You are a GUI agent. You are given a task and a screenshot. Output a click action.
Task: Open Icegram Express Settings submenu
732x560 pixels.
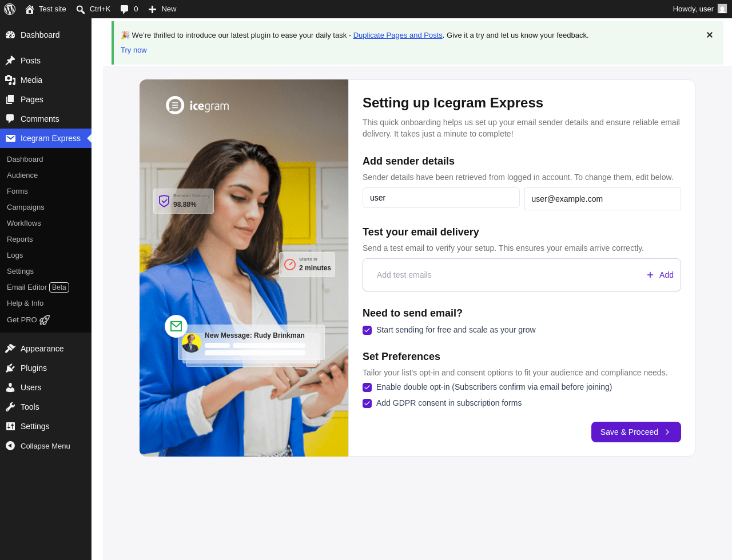tap(46, 271)
